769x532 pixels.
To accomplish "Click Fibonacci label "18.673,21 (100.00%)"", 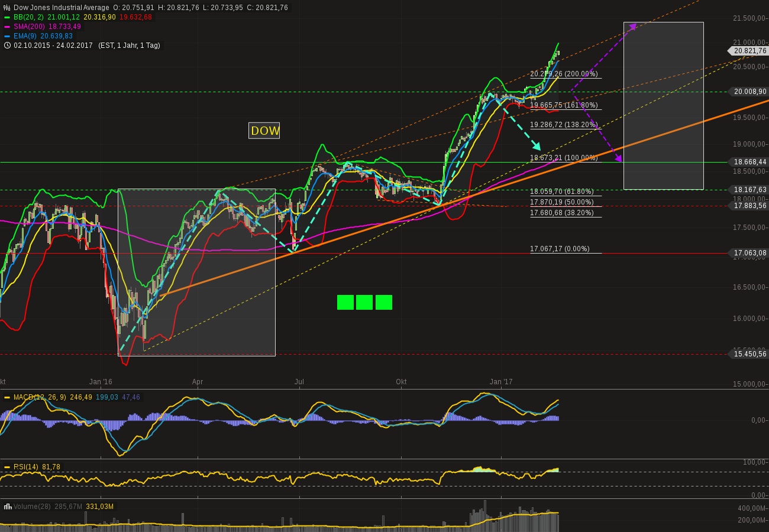I will [x=564, y=158].
